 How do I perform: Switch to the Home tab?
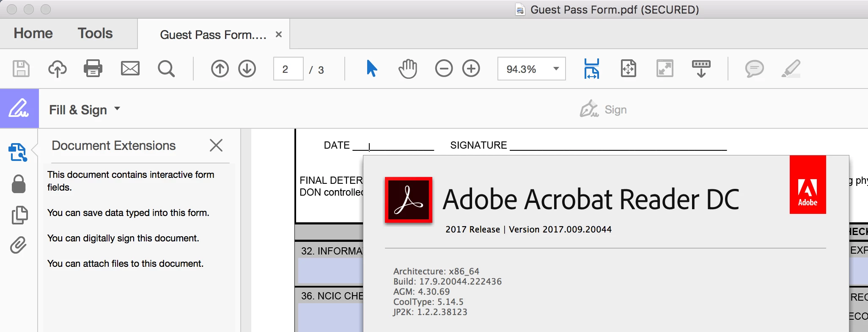[33, 33]
